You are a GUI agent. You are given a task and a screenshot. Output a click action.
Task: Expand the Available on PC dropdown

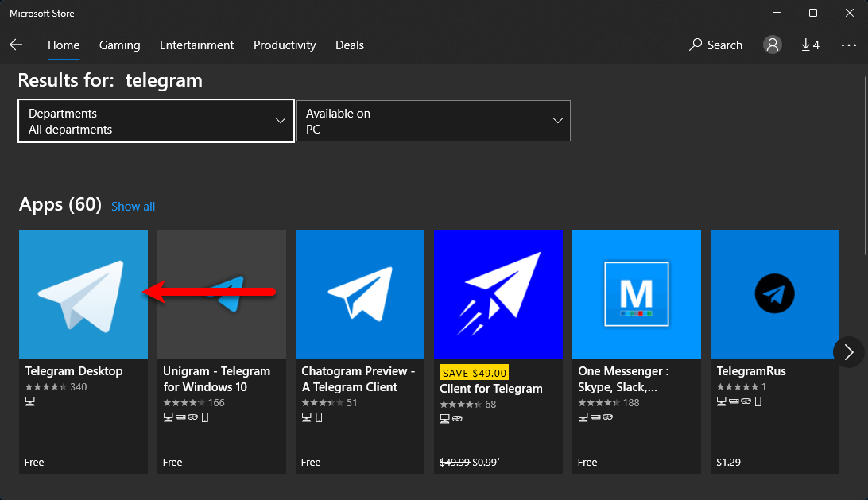(x=433, y=121)
